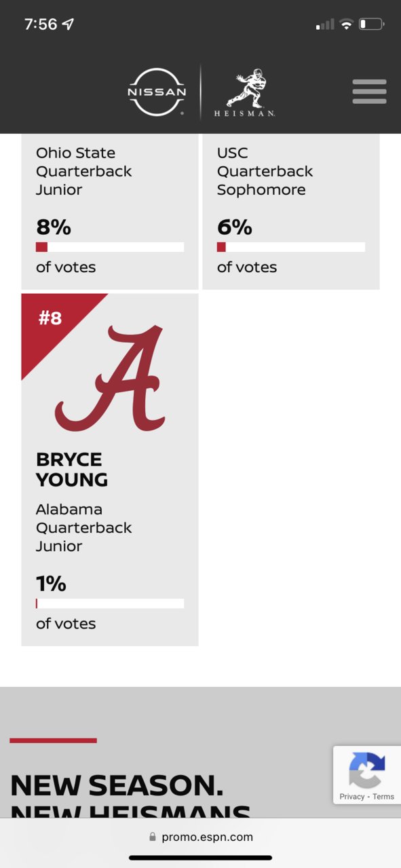Tap the #8 ranking ribbon
The height and width of the screenshot is (868, 401).
[54, 324]
